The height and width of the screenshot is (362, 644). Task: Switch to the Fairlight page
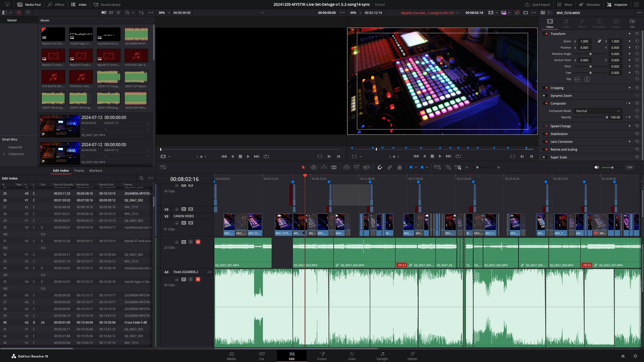pos(382,356)
